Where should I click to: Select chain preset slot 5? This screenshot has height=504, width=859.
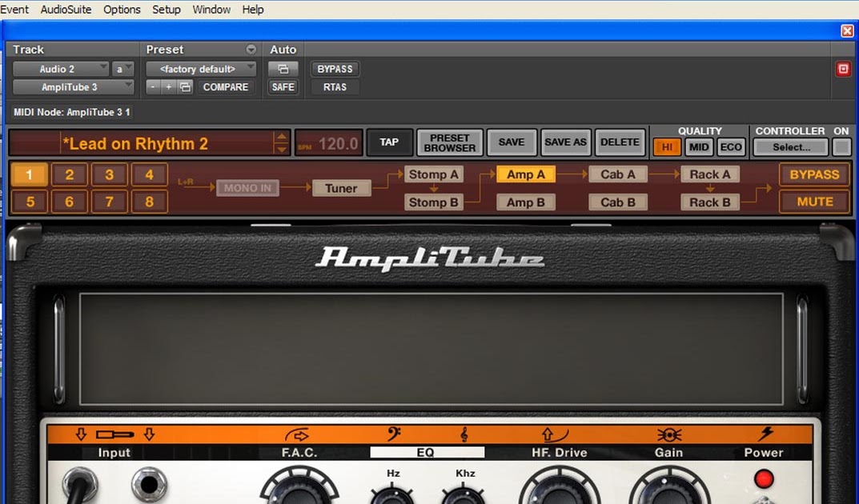click(29, 202)
